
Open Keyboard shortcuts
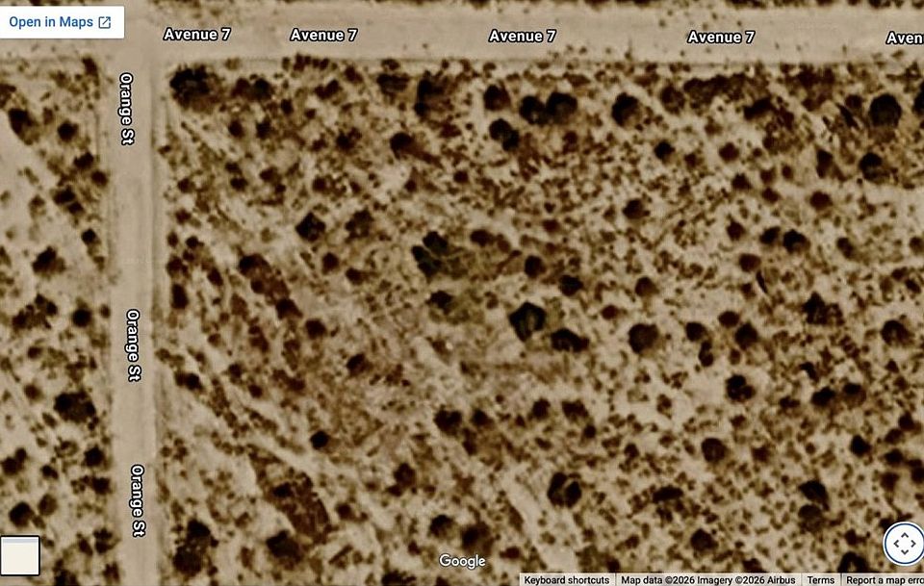566,580
